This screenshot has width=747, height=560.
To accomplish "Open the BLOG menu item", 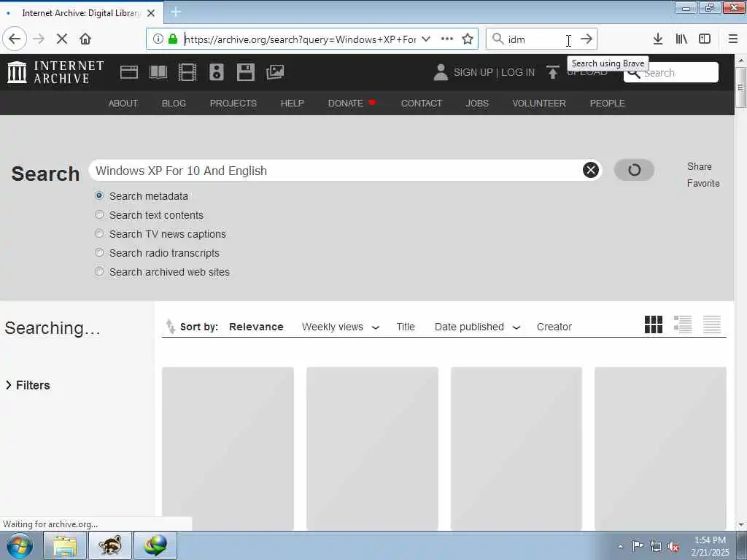I will (174, 104).
